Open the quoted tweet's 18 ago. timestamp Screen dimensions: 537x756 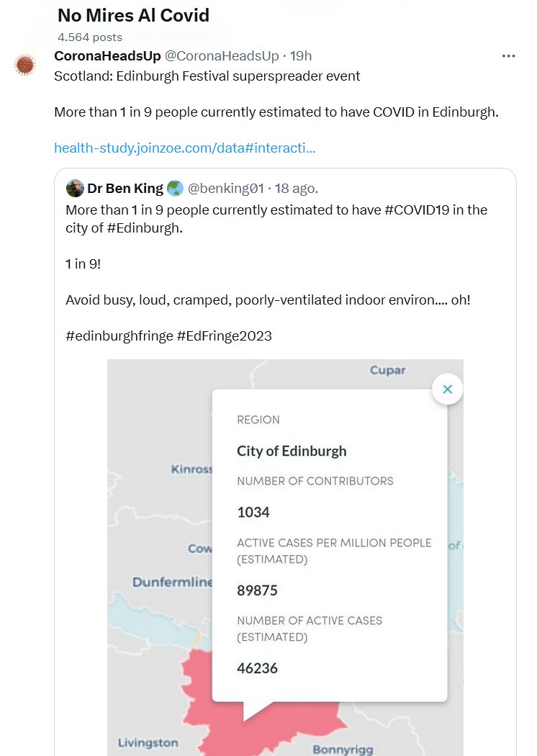297,189
